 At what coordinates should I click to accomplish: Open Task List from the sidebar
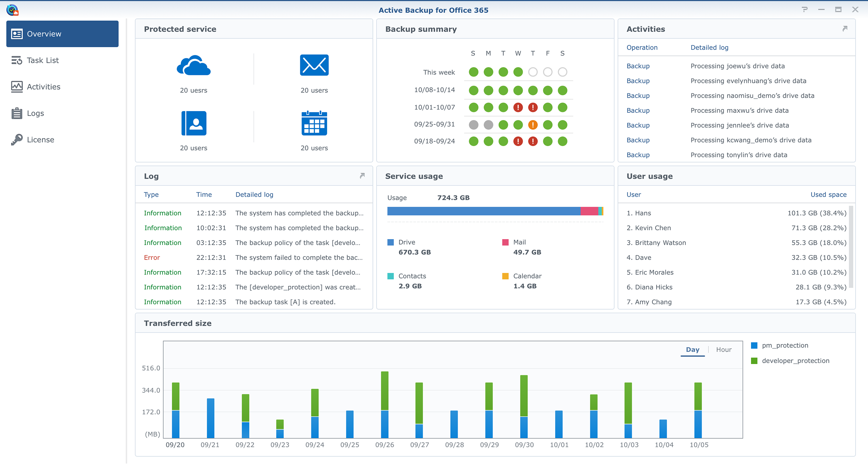pos(43,60)
